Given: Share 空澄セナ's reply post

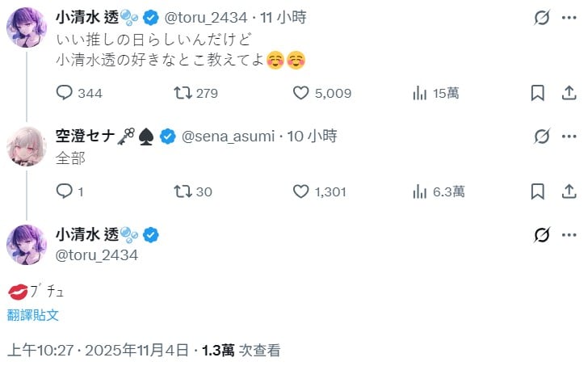Looking at the screenshot, I should (566, 191).
